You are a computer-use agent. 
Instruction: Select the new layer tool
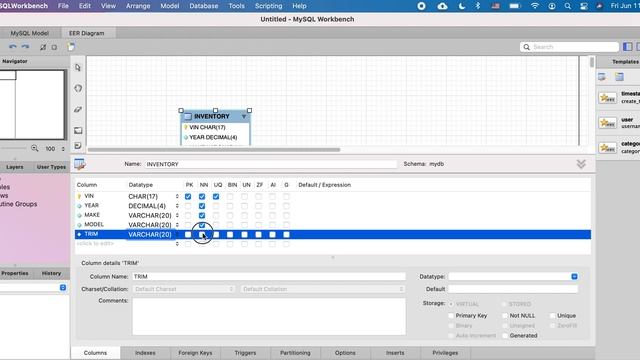pyautogui.click(x=78, y=130)
